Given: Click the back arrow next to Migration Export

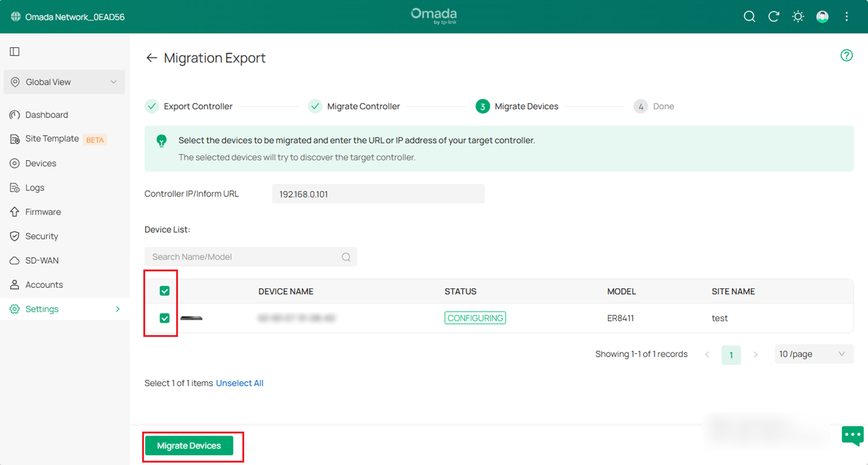Looking at the screenshot, I should (152, 57).
